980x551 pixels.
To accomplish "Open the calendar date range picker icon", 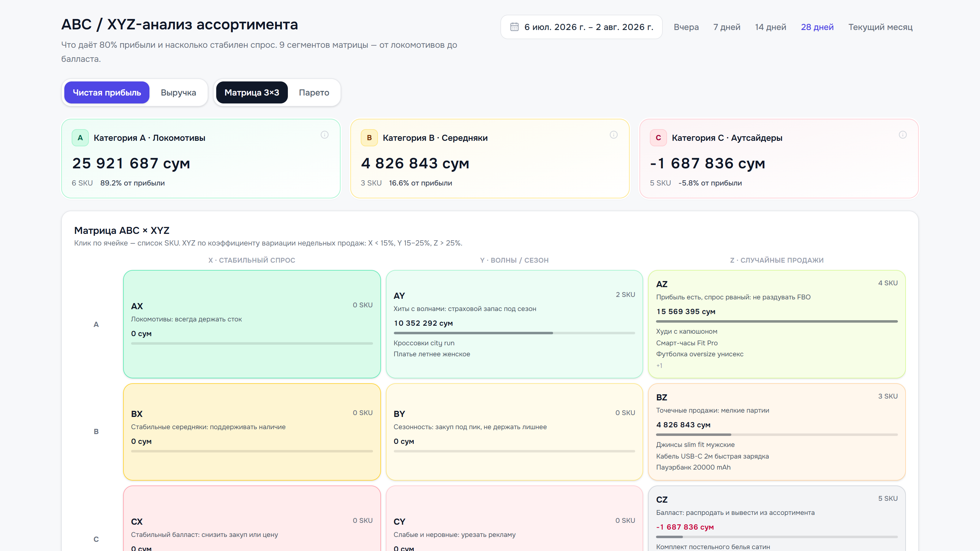I will pos(514,27).
